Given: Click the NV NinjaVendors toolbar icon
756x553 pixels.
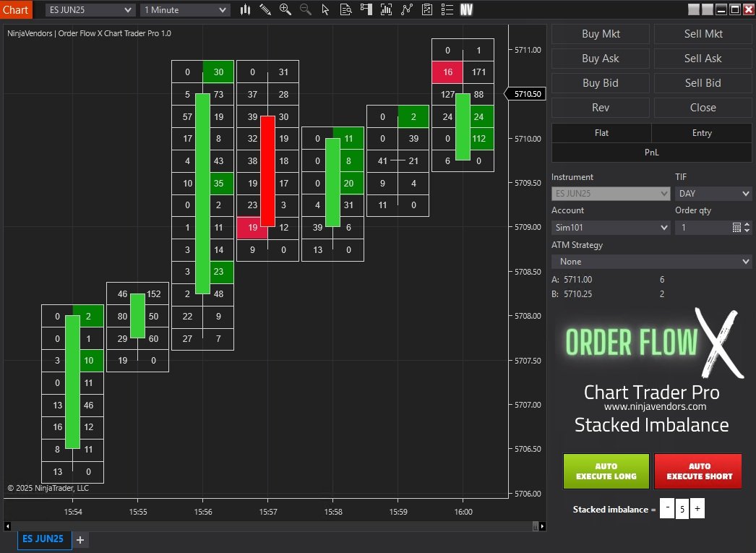Looking at the screenshot, I should point(466,9).
